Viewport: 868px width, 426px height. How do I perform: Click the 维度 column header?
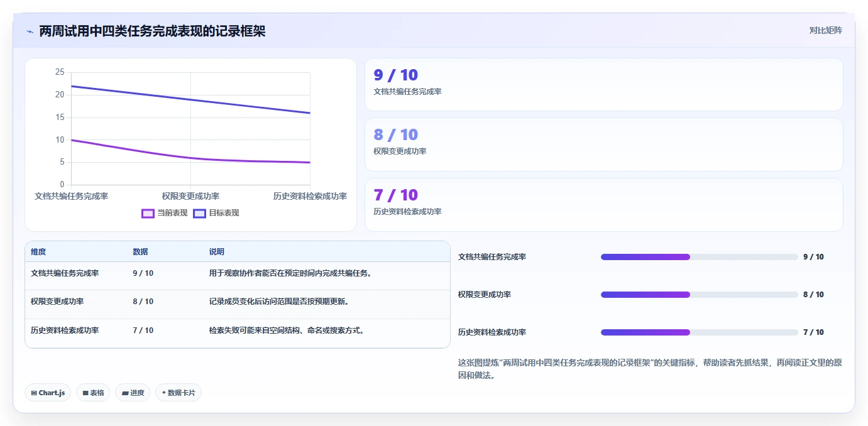tap(38, 252)
